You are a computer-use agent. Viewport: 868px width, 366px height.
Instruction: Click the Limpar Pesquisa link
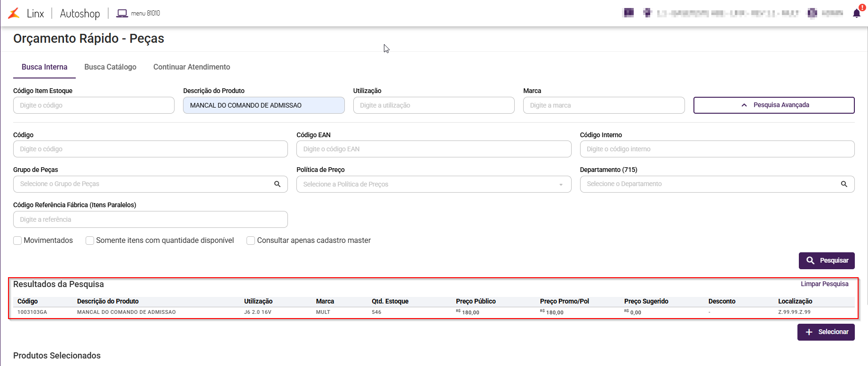tap(824, 284)
